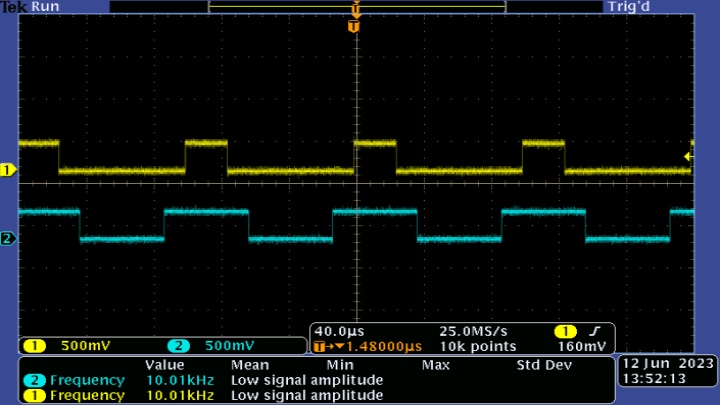Click the rising edge trigger slope icon

click(x=593, y=331)
